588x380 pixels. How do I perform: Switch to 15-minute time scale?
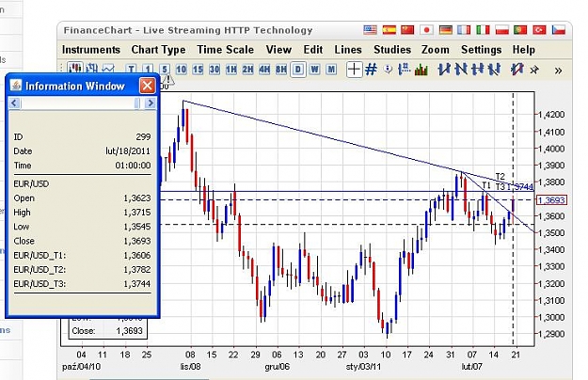198,70
